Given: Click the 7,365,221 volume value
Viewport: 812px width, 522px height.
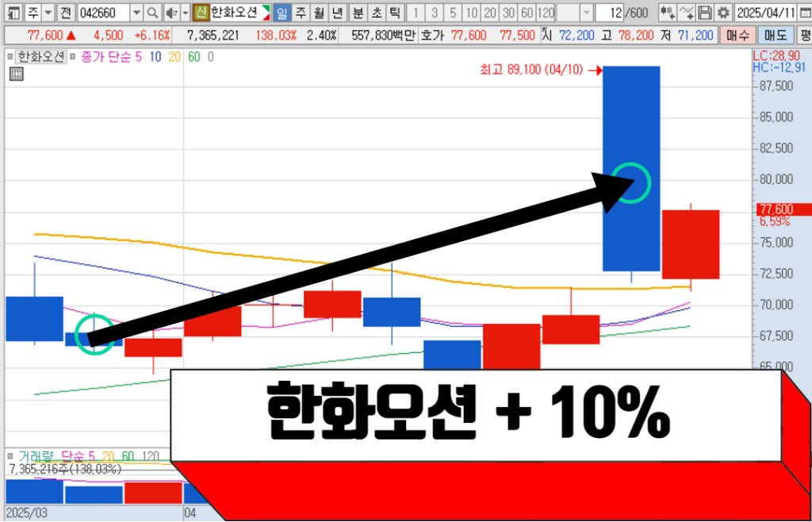Looking at the screenshot, I should pyautogui.click(x=213, y=36).
